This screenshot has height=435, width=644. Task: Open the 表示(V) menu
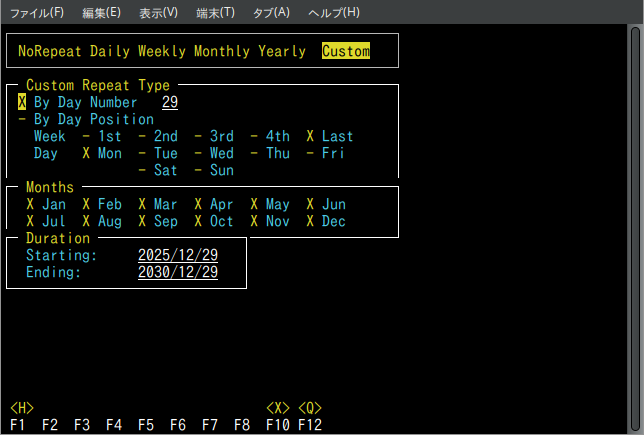tap(158, 12)
